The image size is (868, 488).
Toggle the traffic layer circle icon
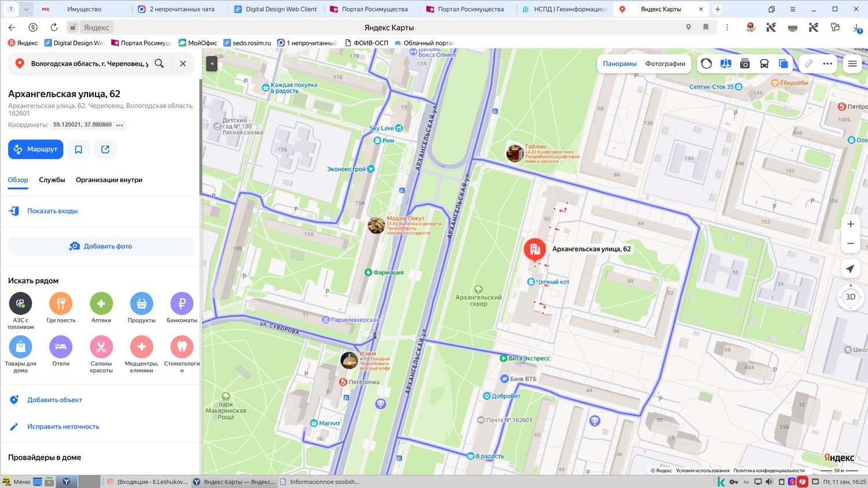pyautogui.click(x=706, y=64)
